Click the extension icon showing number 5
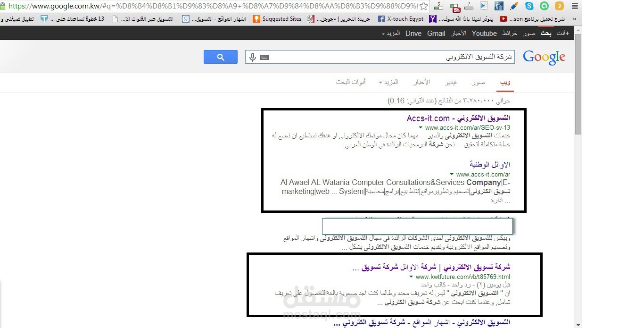Viewport: 644px width, 328px height. [439, 6]
